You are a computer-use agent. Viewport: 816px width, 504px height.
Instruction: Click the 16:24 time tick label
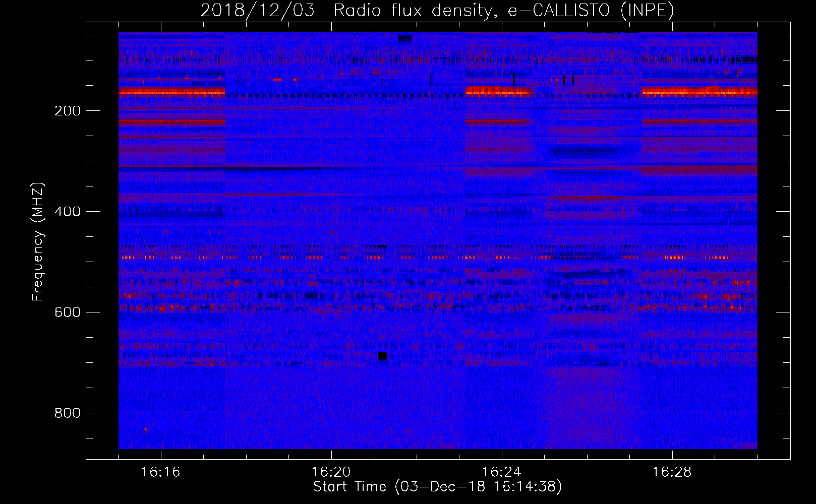coord(502,472)
